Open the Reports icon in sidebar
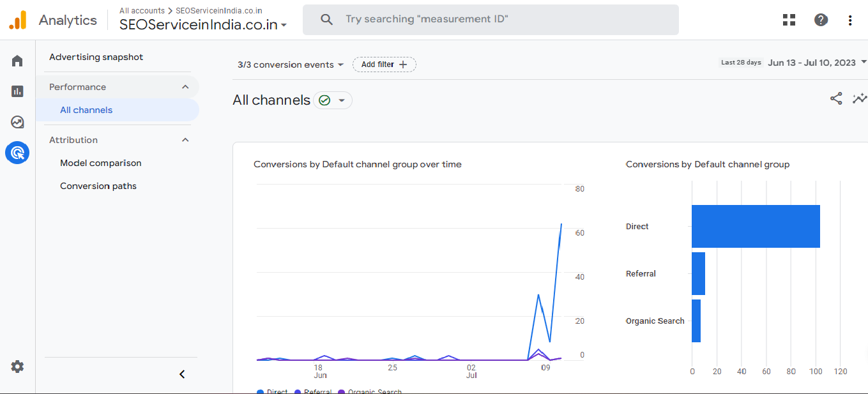Screen dimensions: 868x394 pos(17,91)
